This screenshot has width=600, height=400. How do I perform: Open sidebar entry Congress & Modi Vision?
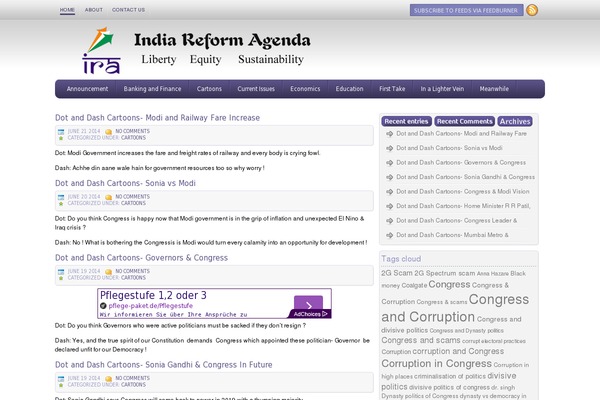pos(463,191)
